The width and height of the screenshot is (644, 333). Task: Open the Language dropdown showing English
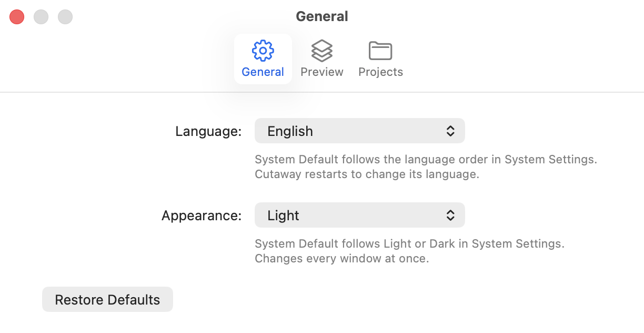pyautogui.click(x=359, y=131)
